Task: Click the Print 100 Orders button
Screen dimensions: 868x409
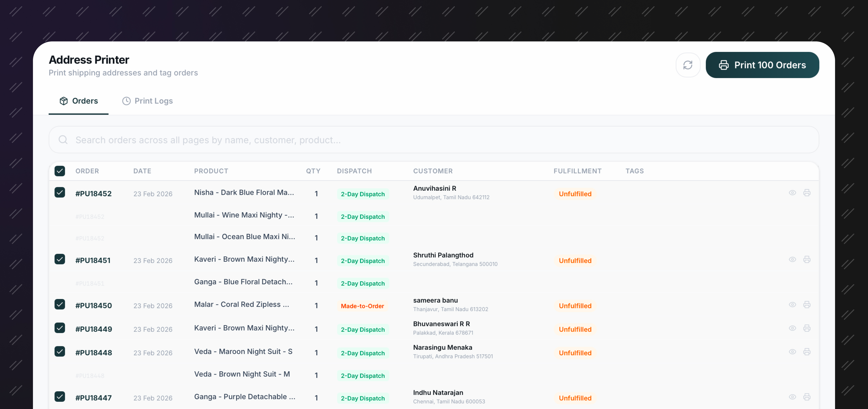Action: tap(763, 65)
